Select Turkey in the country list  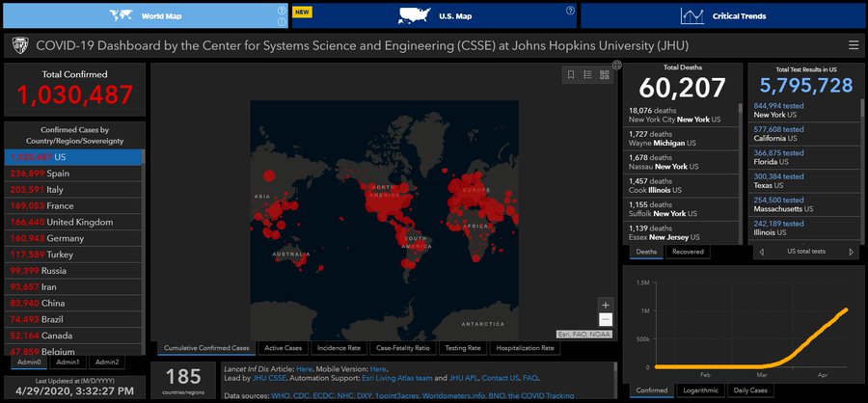tap(73, 255)
